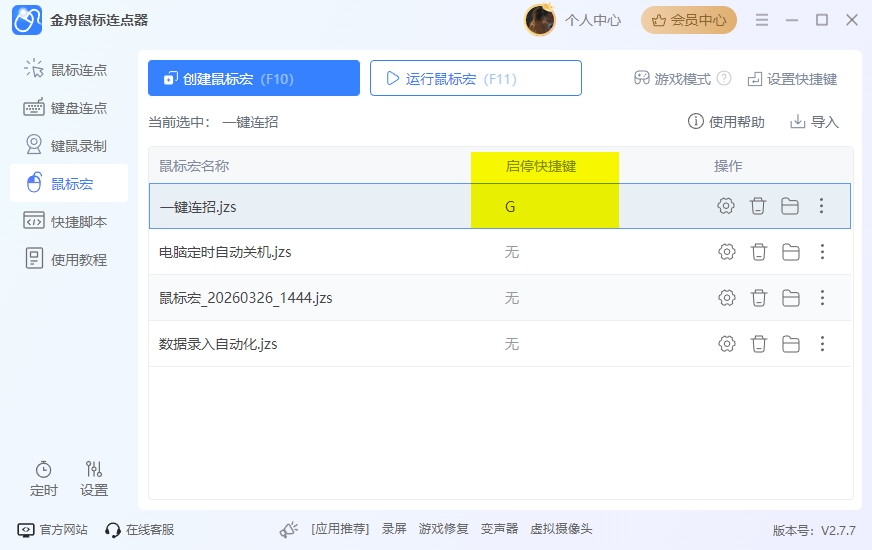Click the [应用推荐] label
The width and height of the screenshot is (872, 550).
340,529
